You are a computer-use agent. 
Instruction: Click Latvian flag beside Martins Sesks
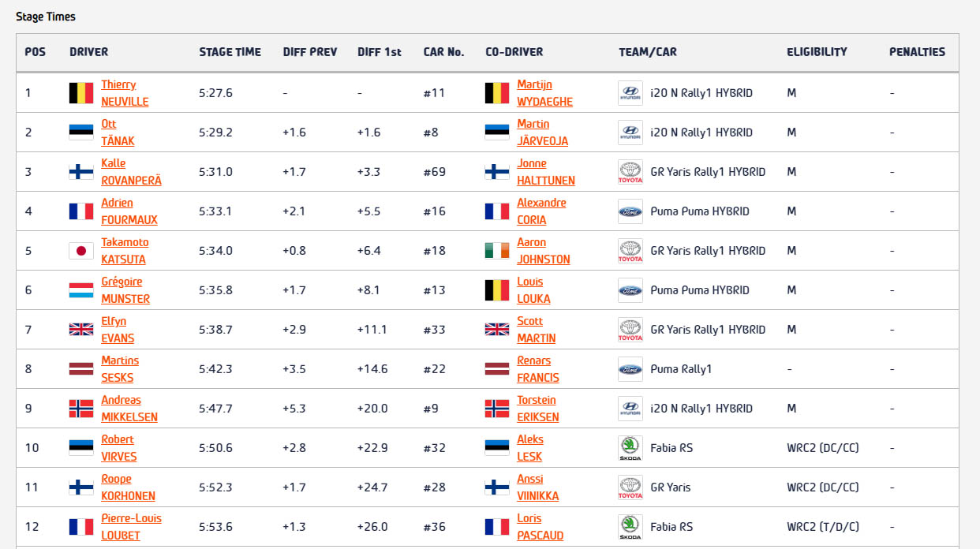tap(81, 369)
